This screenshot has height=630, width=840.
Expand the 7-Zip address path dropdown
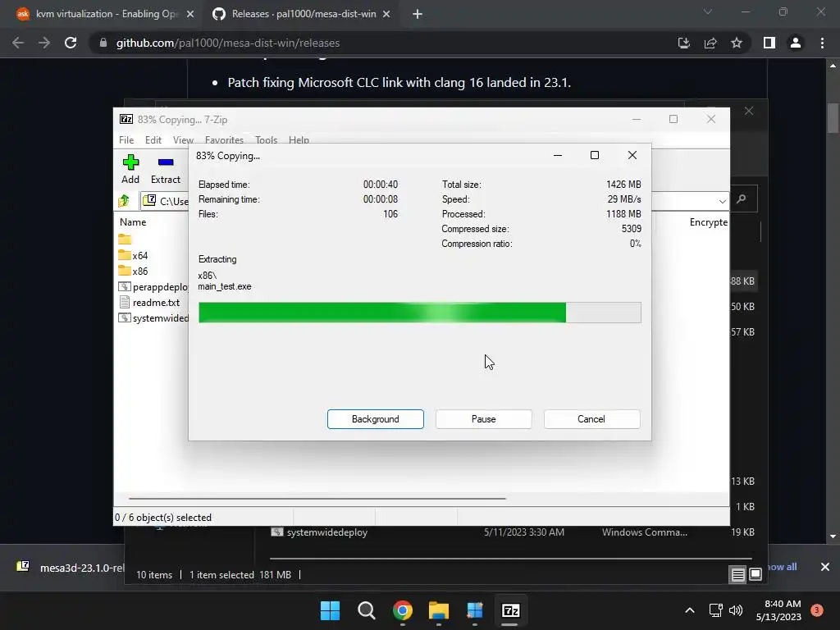click(x=722, y=202)
